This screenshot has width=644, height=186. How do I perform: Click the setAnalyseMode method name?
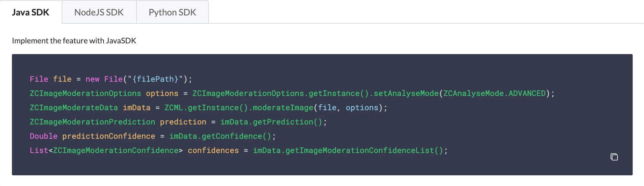click(406, 93)
